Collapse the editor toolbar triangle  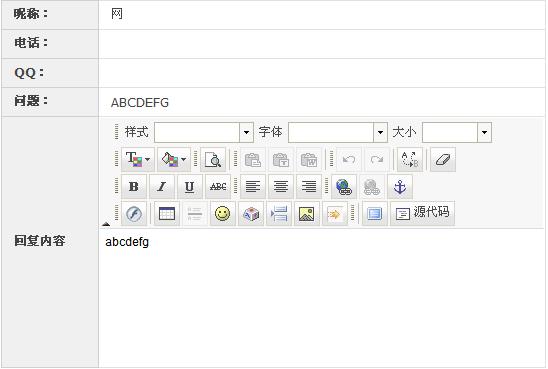[x=106, y=224]
